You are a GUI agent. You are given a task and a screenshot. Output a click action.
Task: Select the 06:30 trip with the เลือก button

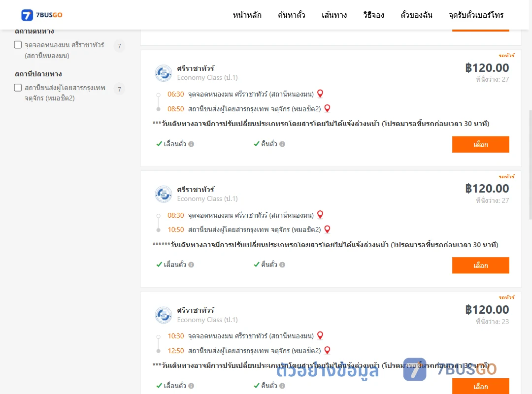click(x=480, y=144)
